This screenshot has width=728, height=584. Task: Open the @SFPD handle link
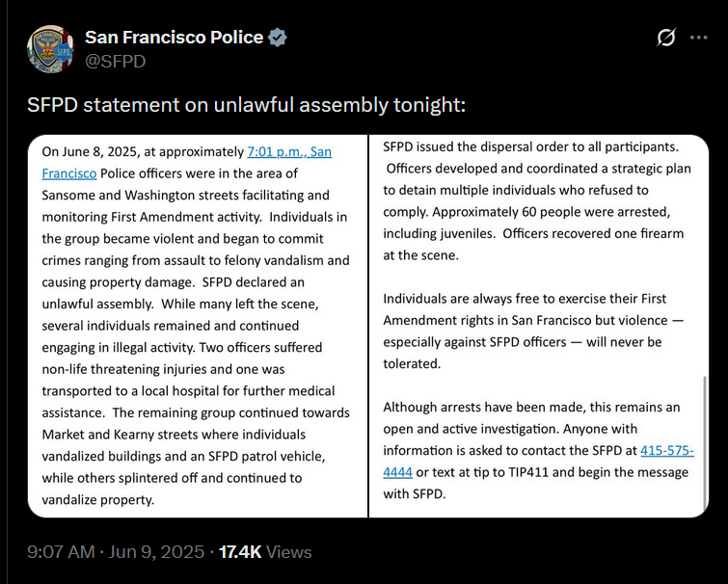tap(117, 60)
